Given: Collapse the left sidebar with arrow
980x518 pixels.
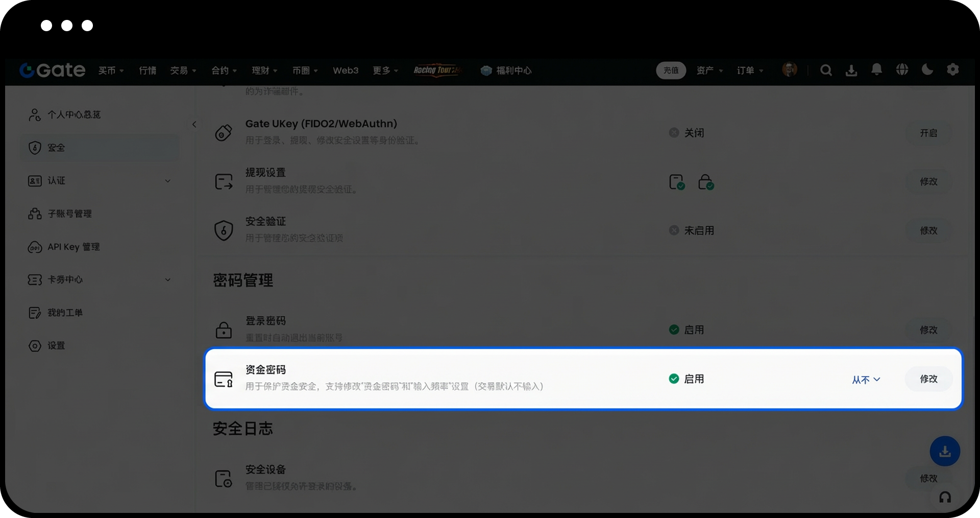Looking at the screenshot, I should 194,125.
